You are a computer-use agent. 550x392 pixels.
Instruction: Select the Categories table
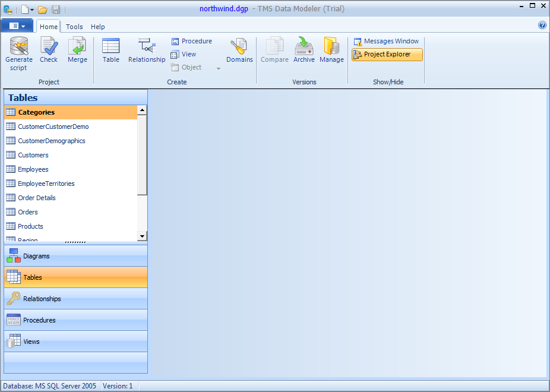(71, 112)
